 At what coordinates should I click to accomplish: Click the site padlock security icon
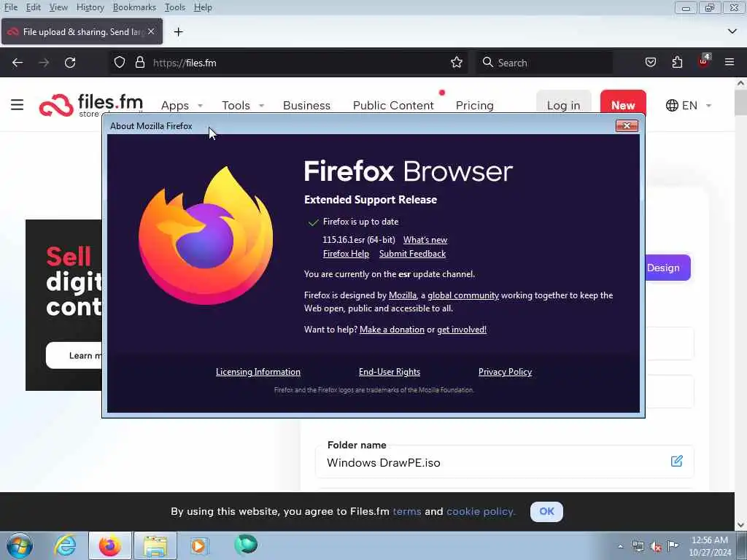(139, 63)
